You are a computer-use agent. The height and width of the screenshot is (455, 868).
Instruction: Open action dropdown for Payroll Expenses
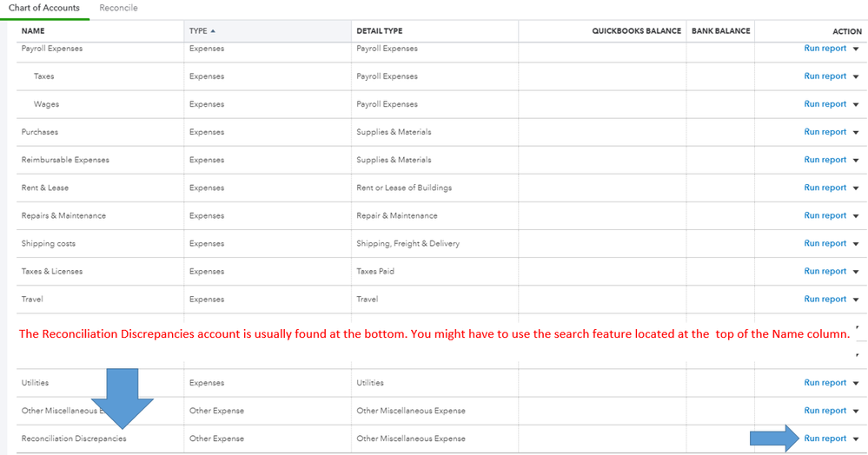pos(856,49)
